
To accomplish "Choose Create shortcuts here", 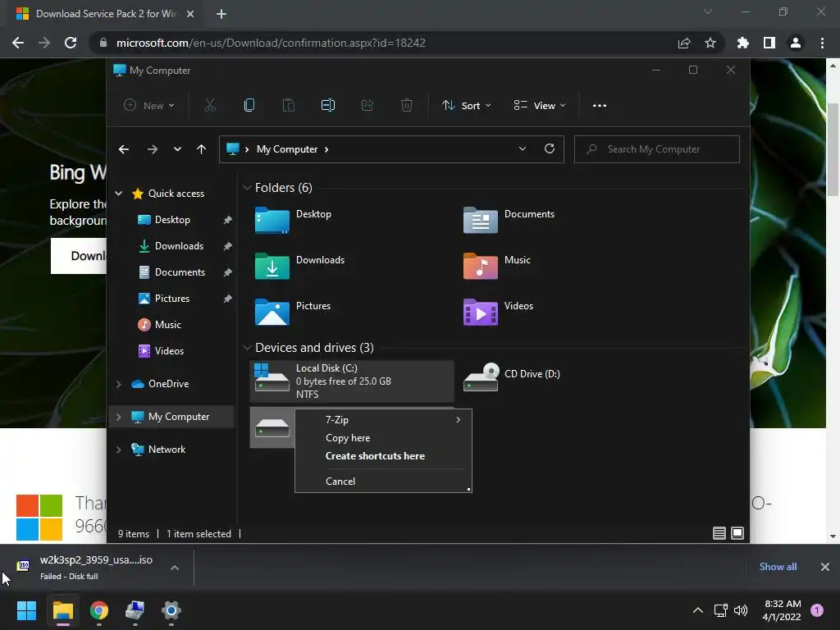I will pyautogui.click(x=383, y=456).
